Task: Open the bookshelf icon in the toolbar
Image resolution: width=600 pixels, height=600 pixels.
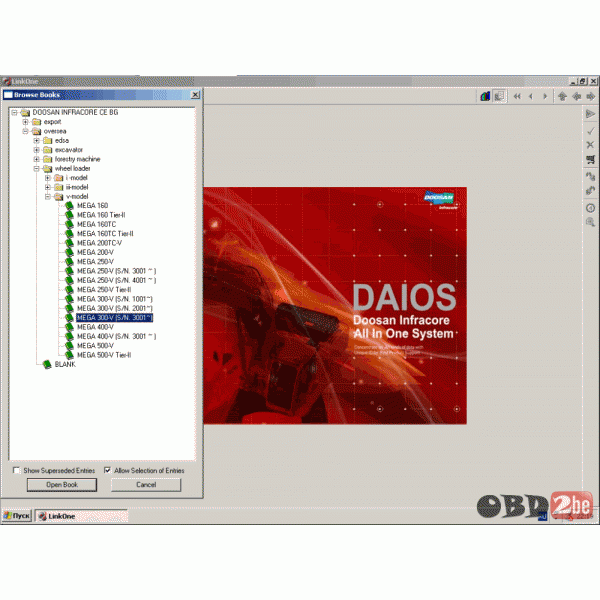Action: point(485,96)
